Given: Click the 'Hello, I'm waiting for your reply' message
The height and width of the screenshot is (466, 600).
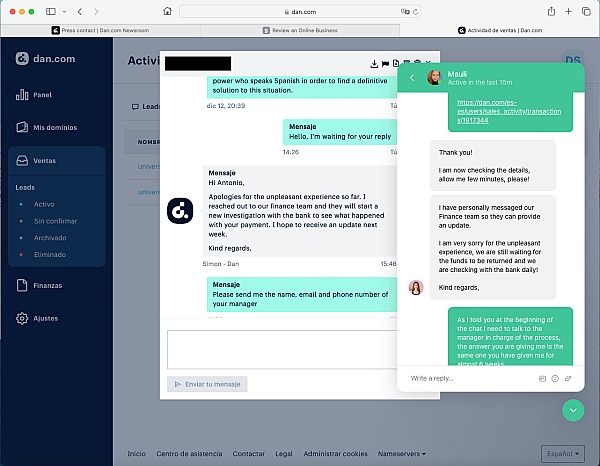Looking at the screenshot, I should click(340, 132).
